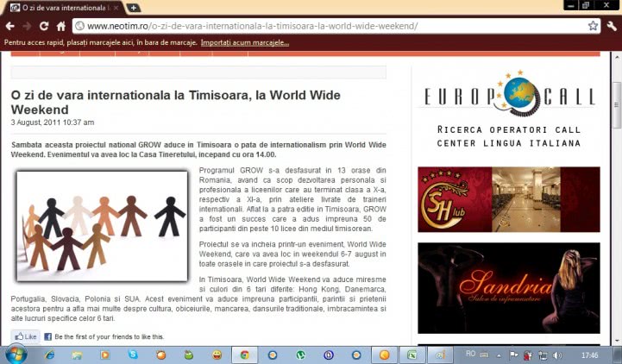622x364 pixels.
Task: Click the Windows Start orb
Action: click(16, 355)
